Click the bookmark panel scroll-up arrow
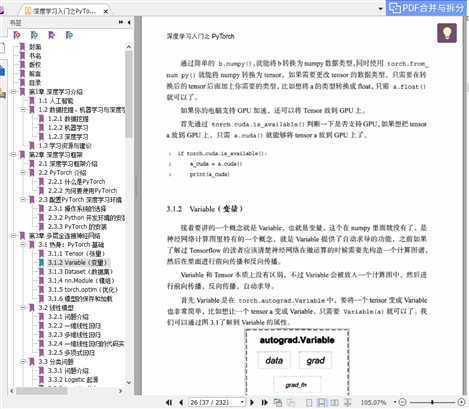This screenshot has width=469, height=409. 129,47
